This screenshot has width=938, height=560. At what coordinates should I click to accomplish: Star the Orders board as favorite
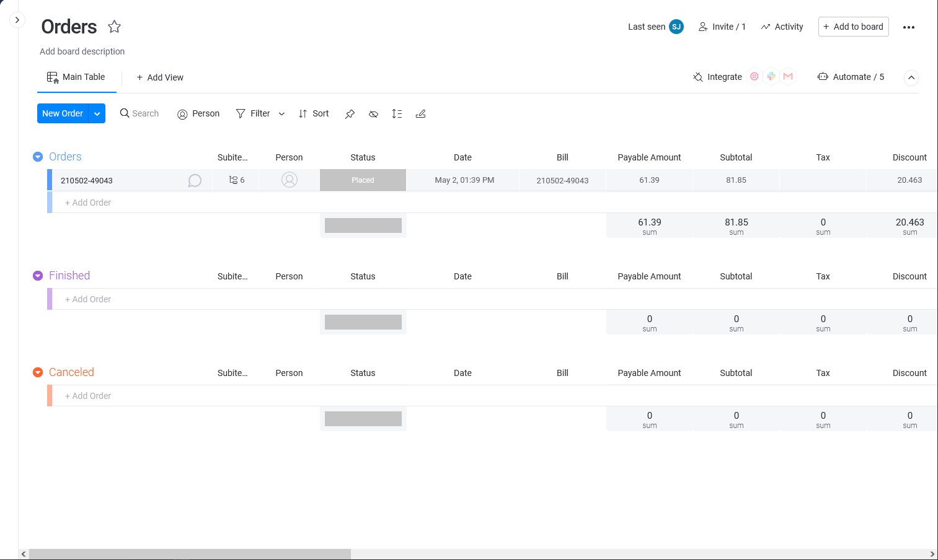click(x=114, y=27)
